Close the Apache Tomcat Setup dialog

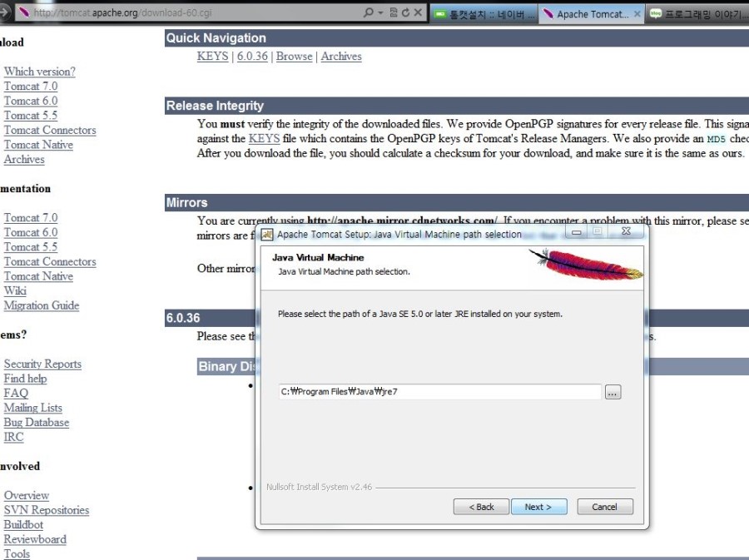626,231
